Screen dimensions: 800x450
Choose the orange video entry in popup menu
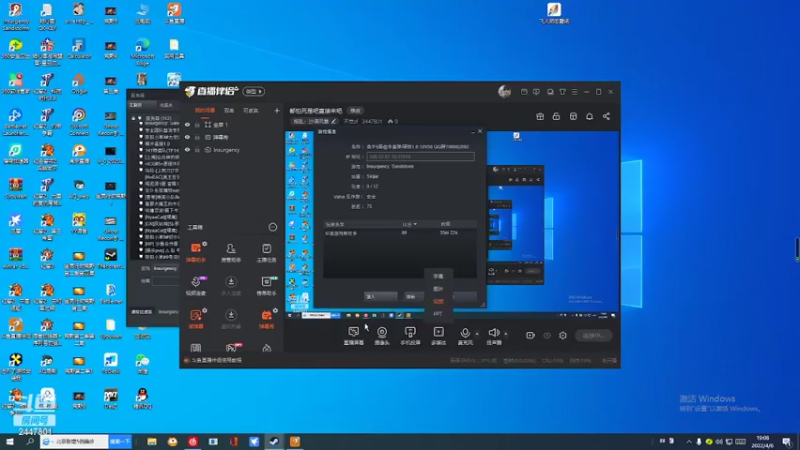point(438,302)
